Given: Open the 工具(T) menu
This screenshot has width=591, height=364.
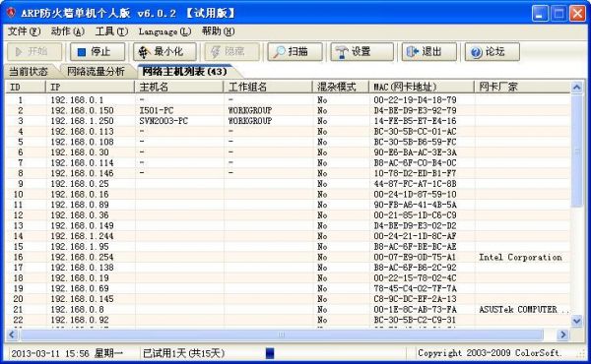Looking at the screenshot, I should point(111,31).
